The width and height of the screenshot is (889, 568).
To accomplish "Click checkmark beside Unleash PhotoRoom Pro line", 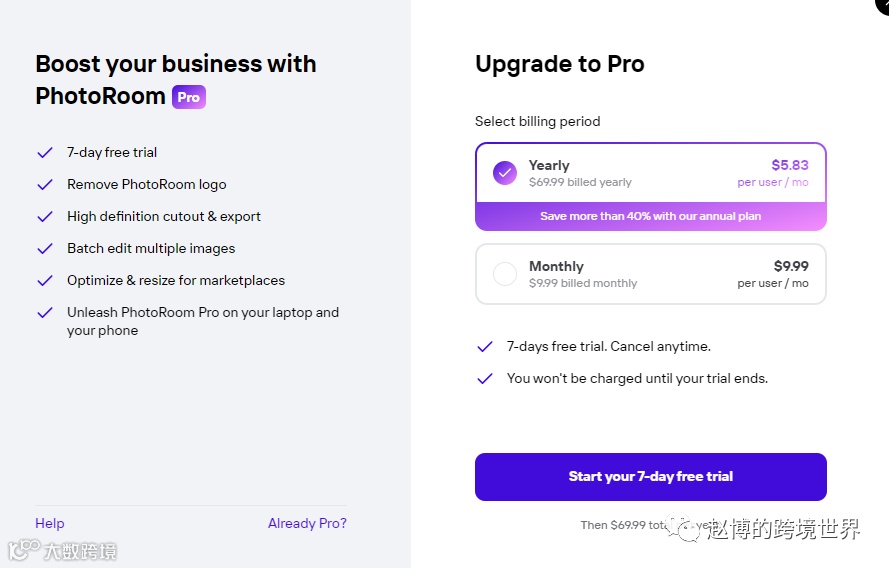I will [x=44, y=313].
